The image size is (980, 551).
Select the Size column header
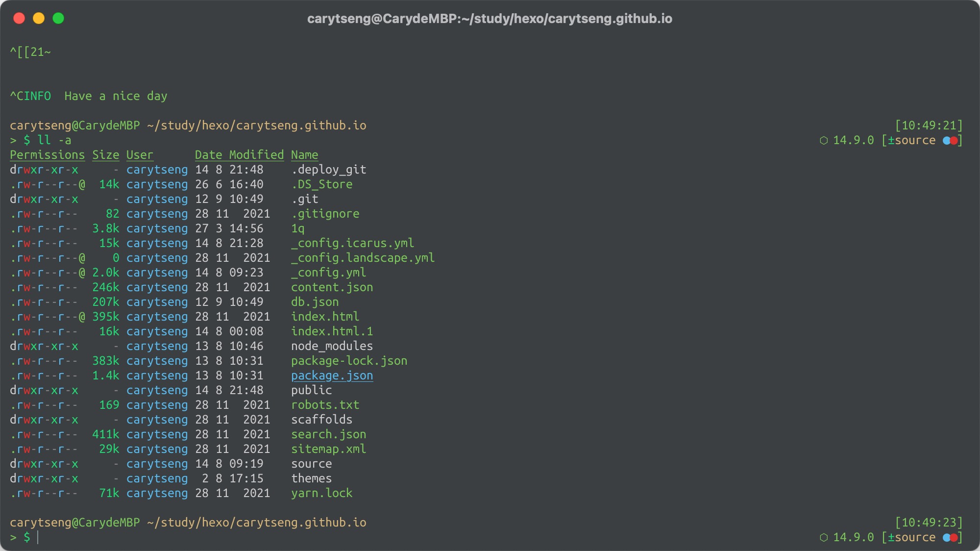(x=106, y=155)
